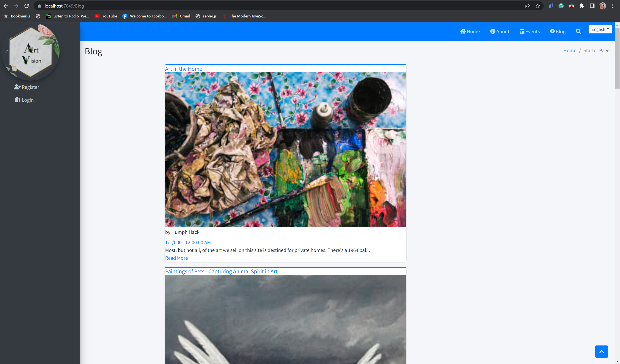620x364 pixels.
Task: Open the Bookmarks folder in the bookmarks bar
Action: [17, 16]
